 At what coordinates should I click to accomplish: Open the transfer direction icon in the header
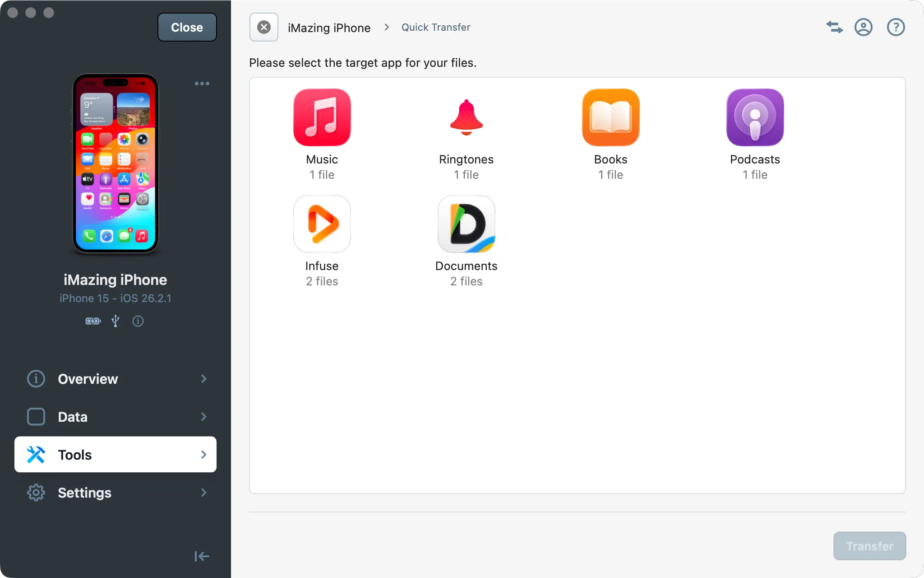point(834,27)
